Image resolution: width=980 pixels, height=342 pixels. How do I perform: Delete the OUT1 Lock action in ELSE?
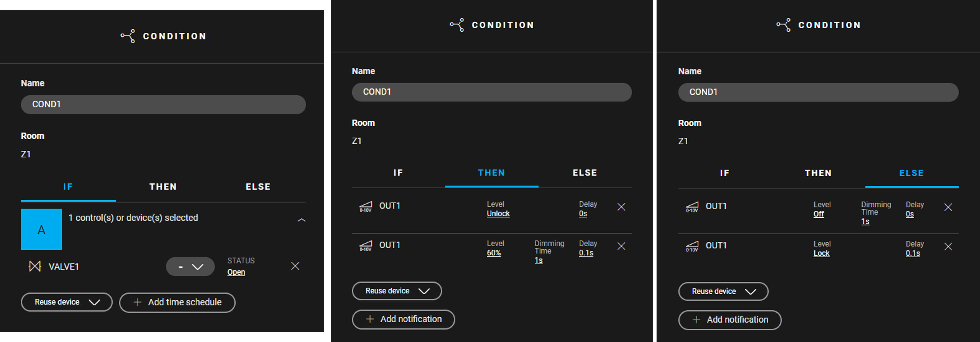pos(948,246)
